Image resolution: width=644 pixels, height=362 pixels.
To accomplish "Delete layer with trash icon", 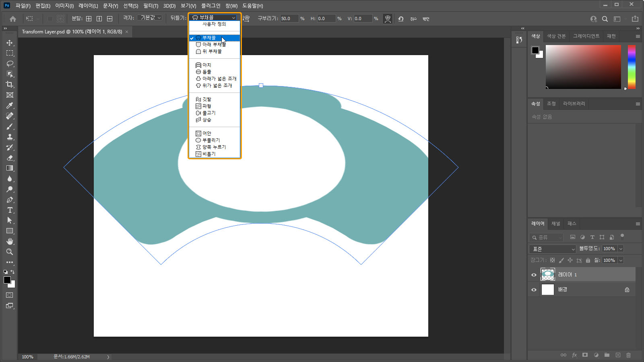I will 629,355.
